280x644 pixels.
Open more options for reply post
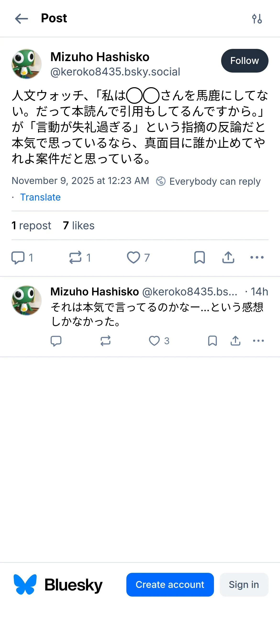[258, 341]
